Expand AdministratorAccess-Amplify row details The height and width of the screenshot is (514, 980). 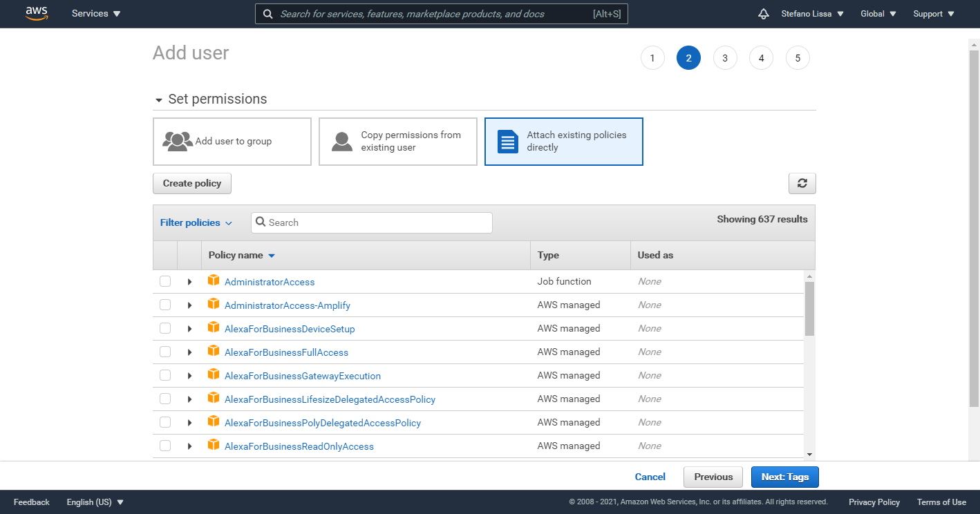point(189,305)
